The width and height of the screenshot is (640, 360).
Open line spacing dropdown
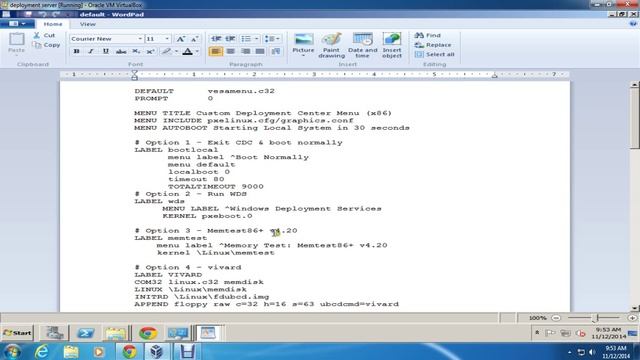pyautogui.click(x=272, y=39)
